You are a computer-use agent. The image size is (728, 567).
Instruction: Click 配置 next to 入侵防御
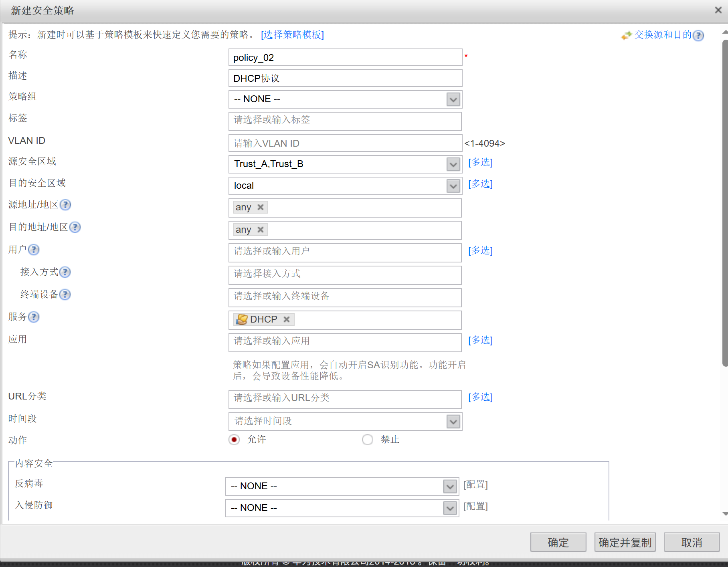click(476, 506)
